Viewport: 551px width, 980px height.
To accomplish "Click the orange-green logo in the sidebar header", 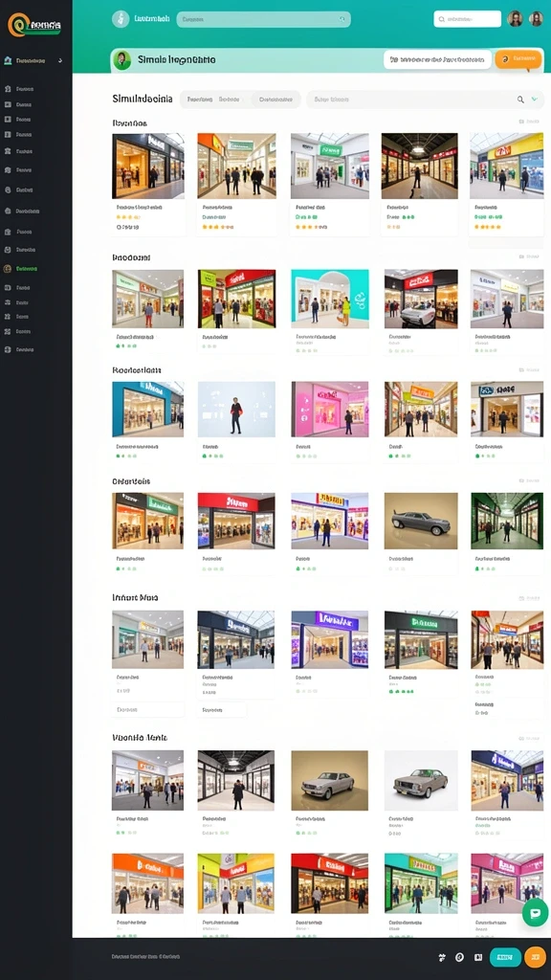I will [34, 25].
